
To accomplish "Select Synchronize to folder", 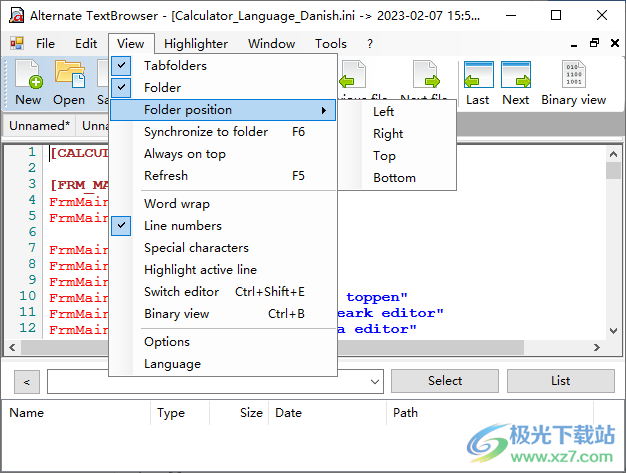I will (222, 132).
